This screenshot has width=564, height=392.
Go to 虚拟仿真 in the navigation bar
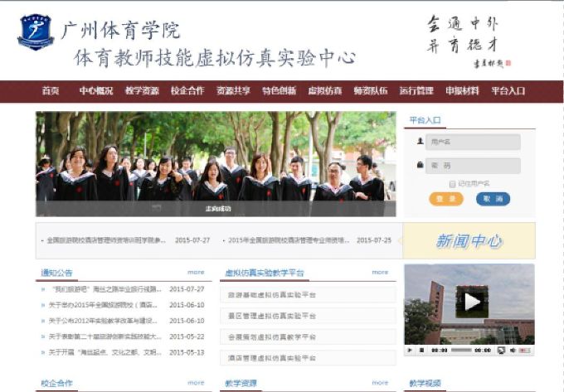pos(324,91)
